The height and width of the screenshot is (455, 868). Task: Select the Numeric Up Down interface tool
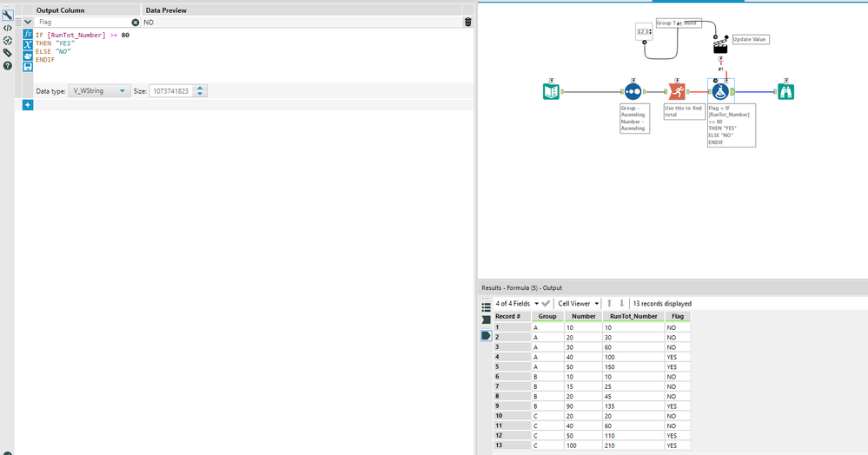(644, 31)
